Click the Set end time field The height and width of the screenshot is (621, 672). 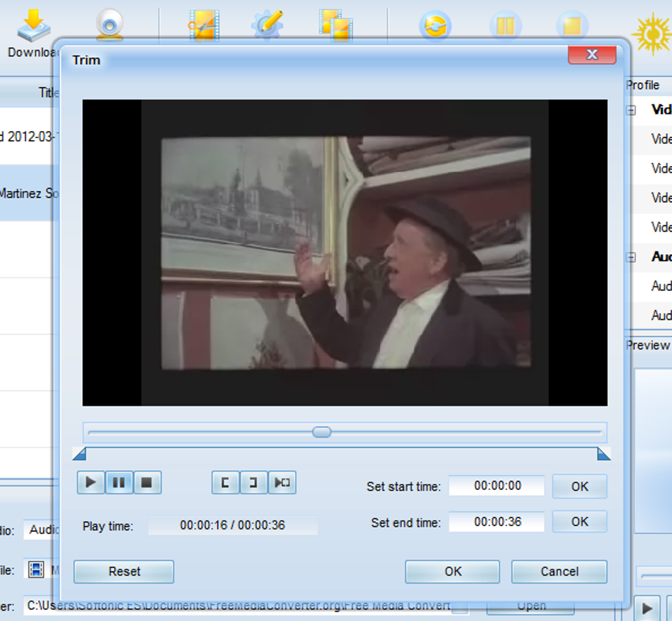(x=497, y=522)
